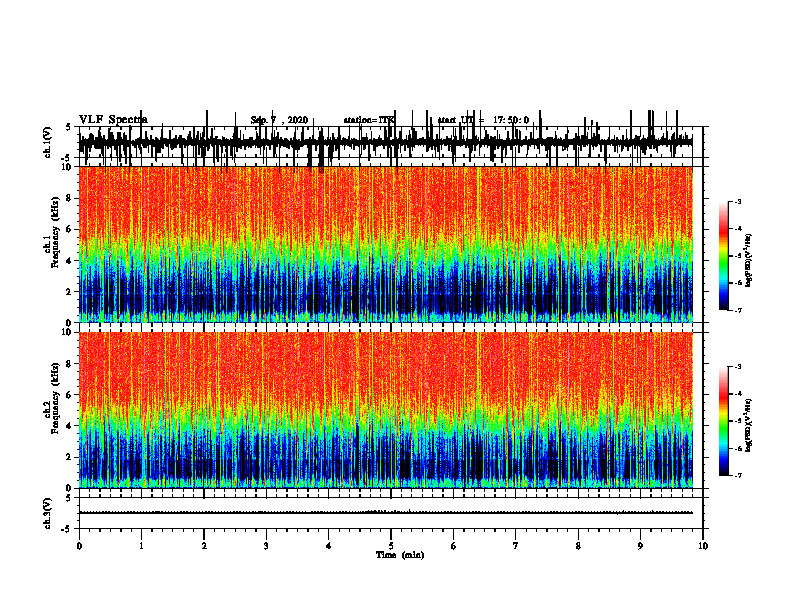The width and height of the screenshot is (792, 612).
Task: Click time axis tick label "4"
Action: (x=329, y=546)
